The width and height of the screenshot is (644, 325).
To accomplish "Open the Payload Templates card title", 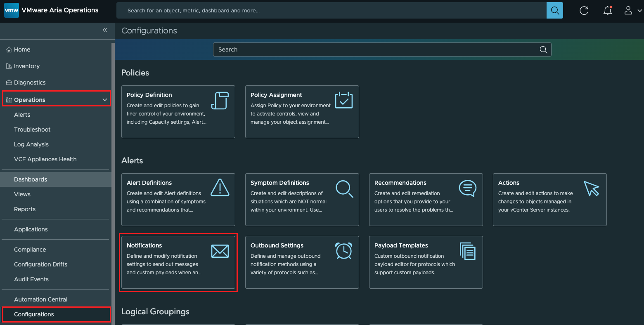I will coord(401,245).
